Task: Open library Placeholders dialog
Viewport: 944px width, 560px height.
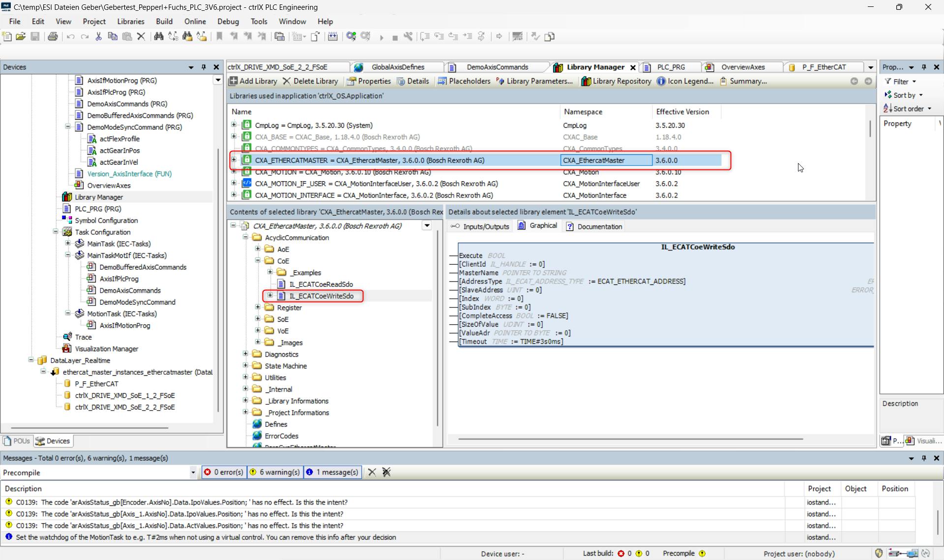Action: point(464,81)
